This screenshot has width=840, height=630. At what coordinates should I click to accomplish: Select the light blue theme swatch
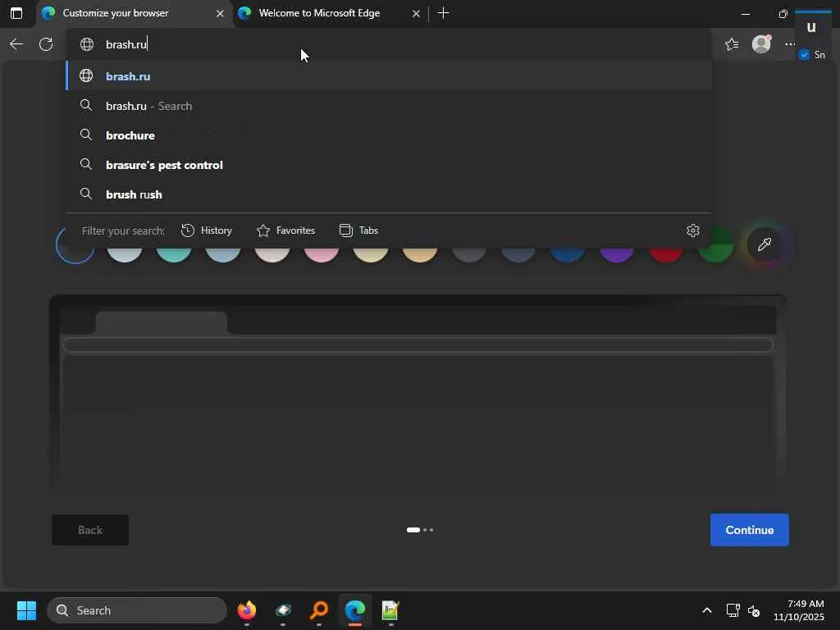(x=223, y=254)
